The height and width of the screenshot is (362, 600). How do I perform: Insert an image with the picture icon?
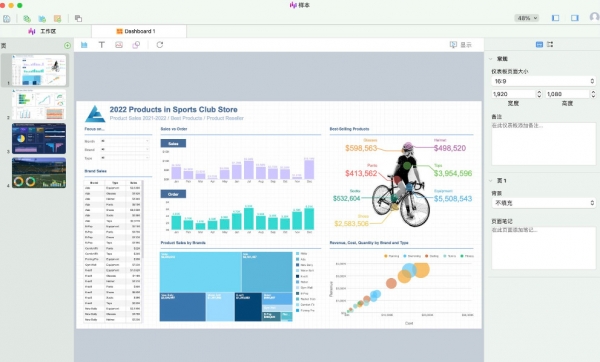(x=119, y=45)
